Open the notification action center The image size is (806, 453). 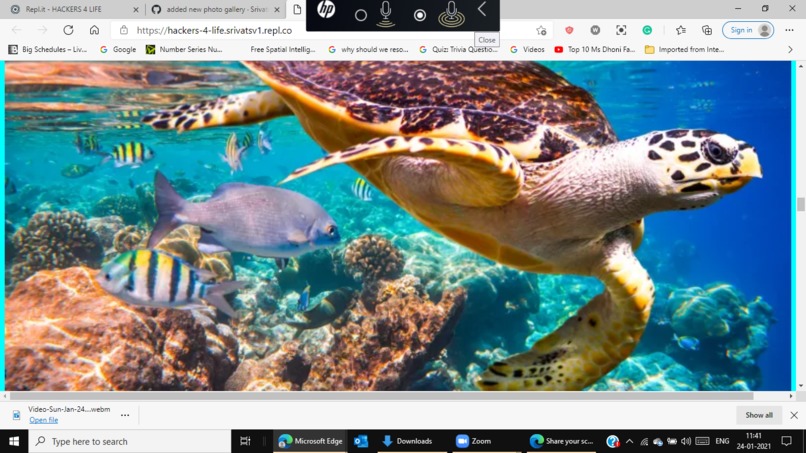pos(786,441)
